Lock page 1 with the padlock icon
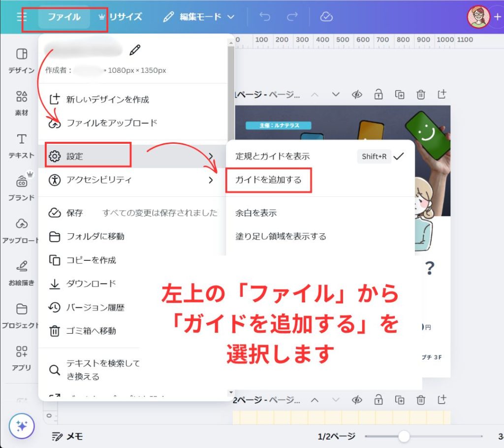The height and width of the screenshot is (448, 504). (378, 95)
